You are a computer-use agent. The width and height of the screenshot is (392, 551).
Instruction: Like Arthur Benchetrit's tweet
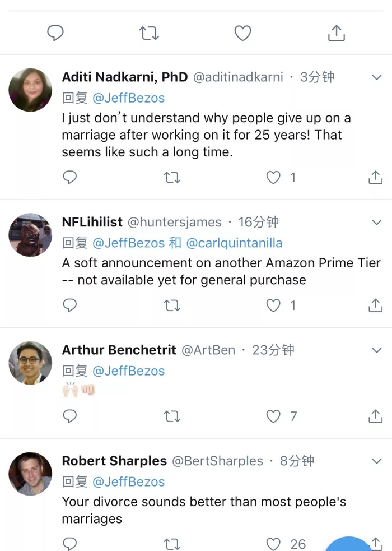[x=273, y=416]
